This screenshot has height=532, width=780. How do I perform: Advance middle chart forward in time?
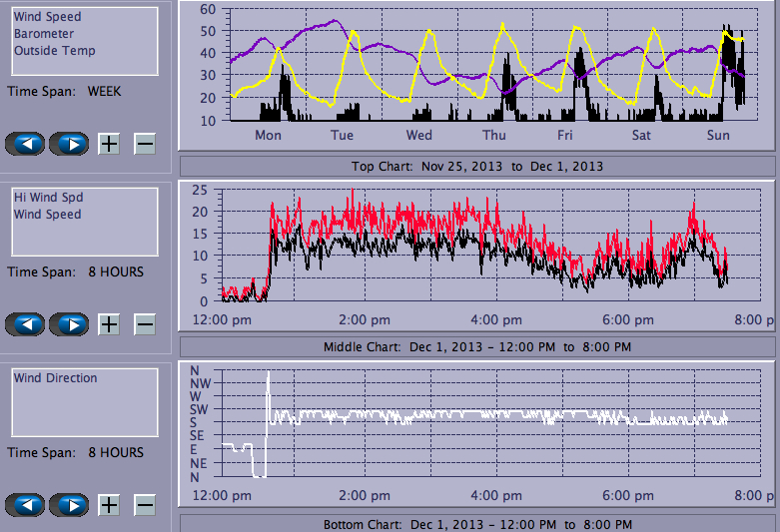tap(69, 324)
